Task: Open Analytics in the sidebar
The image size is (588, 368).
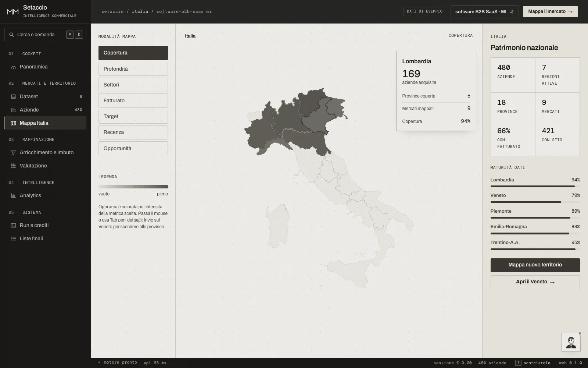Action: pos(45,196)
